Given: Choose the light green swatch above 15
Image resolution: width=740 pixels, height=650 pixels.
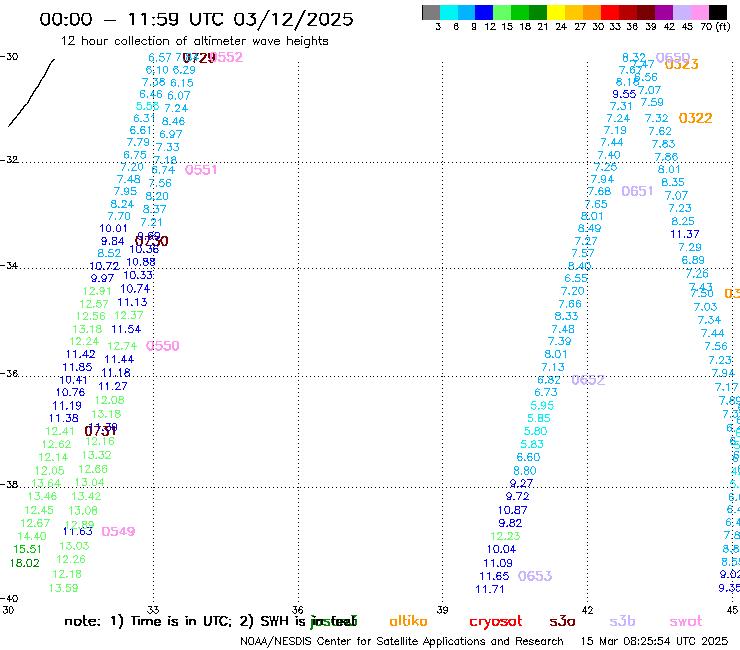Looking at the screenshot, I should 502,12.
